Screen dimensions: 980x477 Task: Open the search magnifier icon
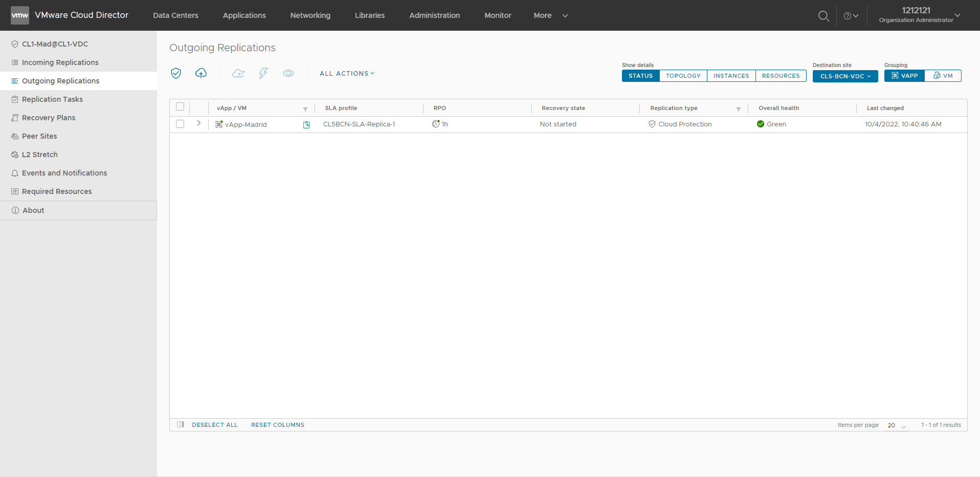(x=823, y=16)
